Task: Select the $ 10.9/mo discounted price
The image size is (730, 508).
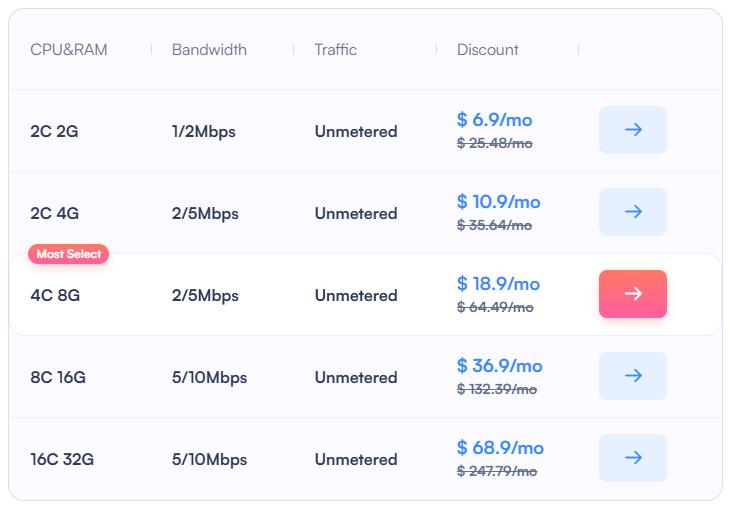Action: pyautogui.click(x=498, y=202)
